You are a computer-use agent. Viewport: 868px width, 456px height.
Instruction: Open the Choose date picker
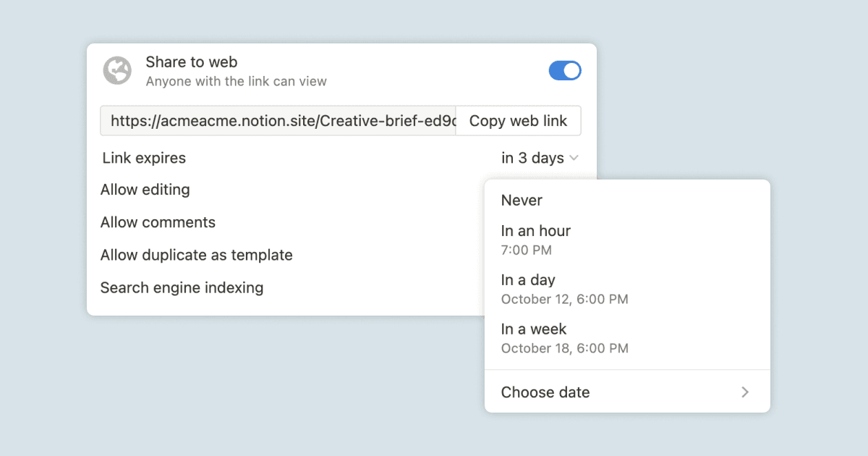point(545,392)
